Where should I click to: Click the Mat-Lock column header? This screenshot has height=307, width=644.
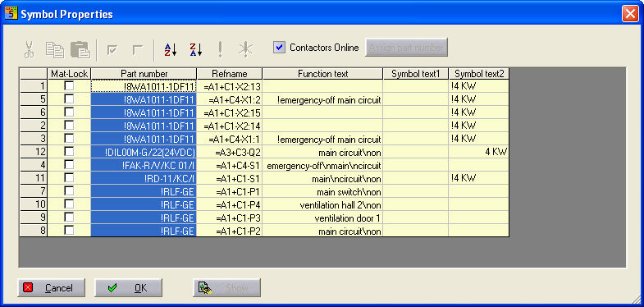(69, 74)
